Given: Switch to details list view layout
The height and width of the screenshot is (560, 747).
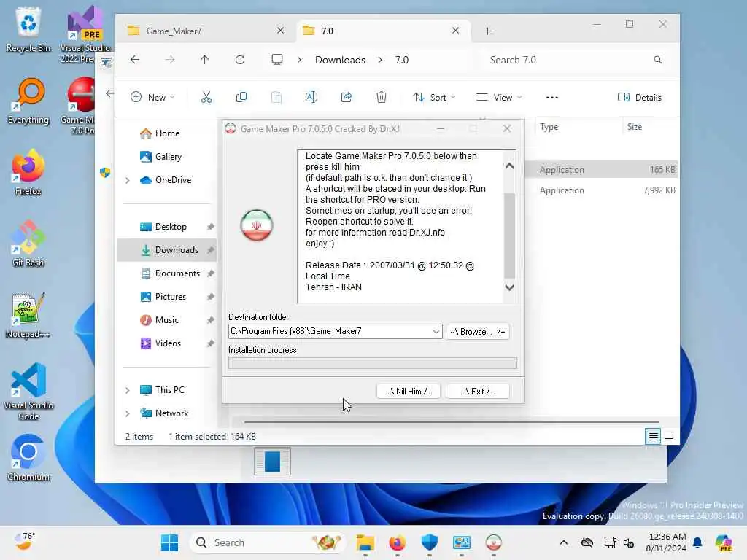Looking at the screenshot, I should [653, 436].
